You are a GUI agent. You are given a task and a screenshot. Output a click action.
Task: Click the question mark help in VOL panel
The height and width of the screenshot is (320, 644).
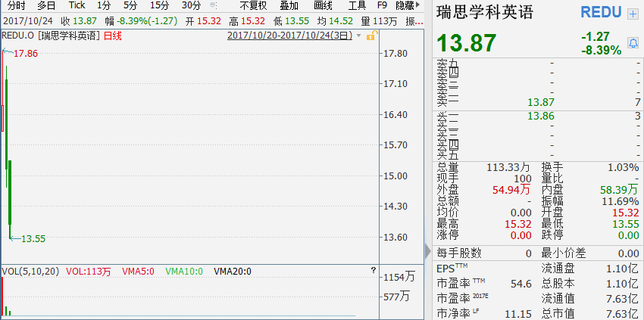pyautogui.click(x=372, y=271)
